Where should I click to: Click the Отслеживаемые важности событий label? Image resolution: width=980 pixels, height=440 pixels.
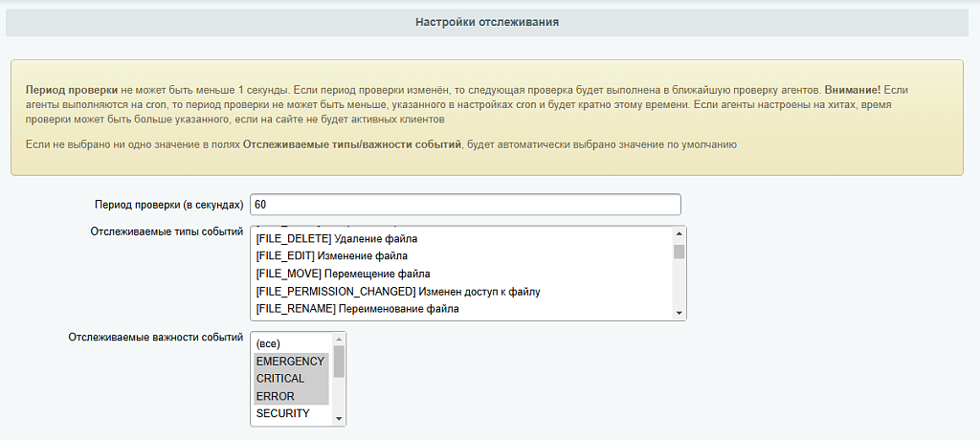tap(156, 338)
